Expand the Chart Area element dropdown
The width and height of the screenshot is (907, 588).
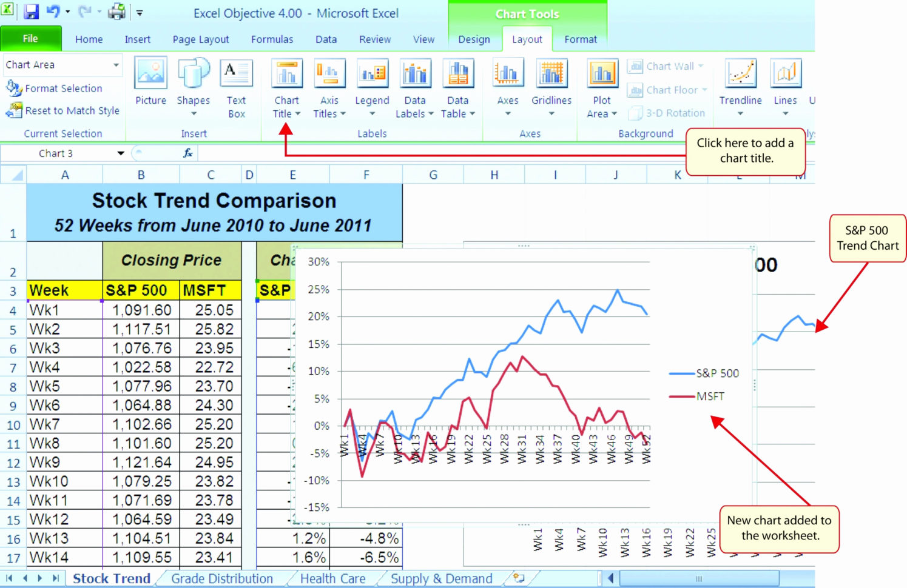pos(116,65)
